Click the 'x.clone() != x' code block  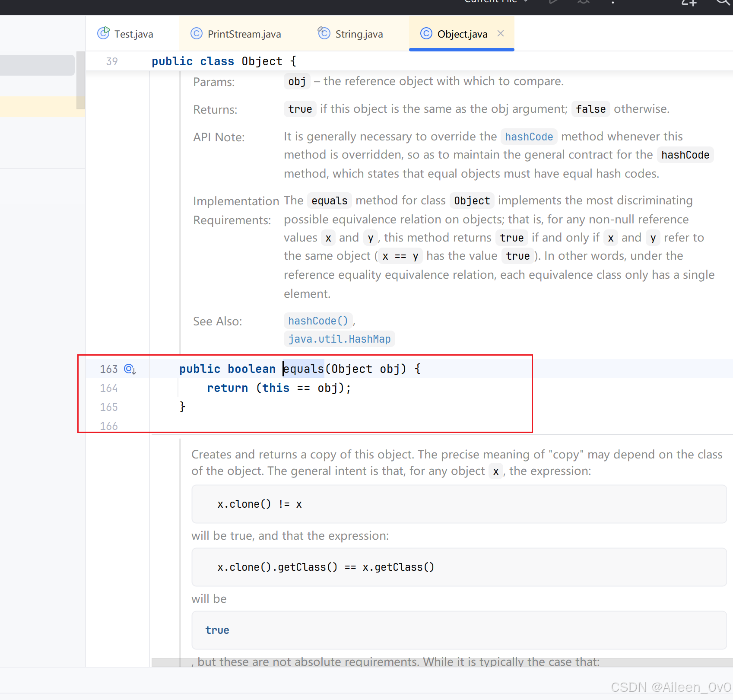pyautogui.click(x=459, y=504)
